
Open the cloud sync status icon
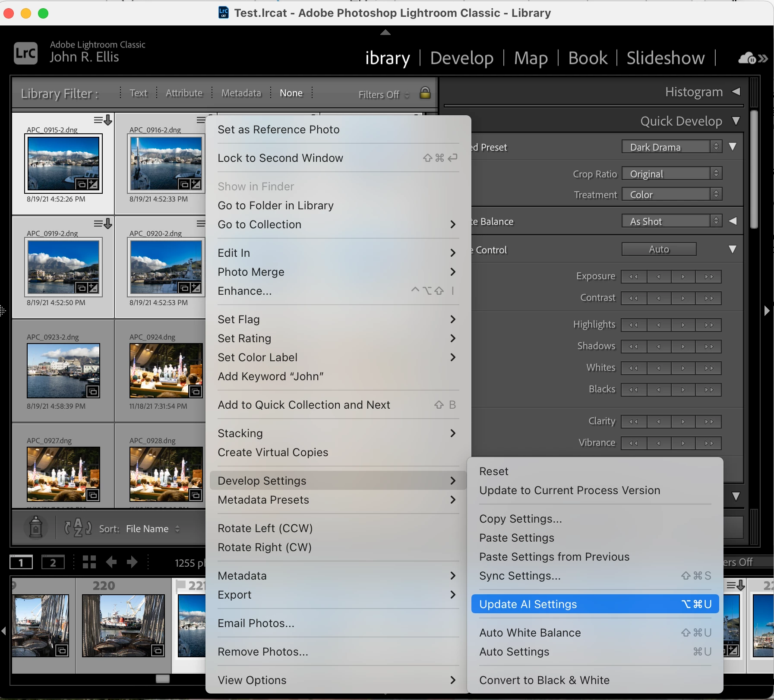(x=747, y=58)
